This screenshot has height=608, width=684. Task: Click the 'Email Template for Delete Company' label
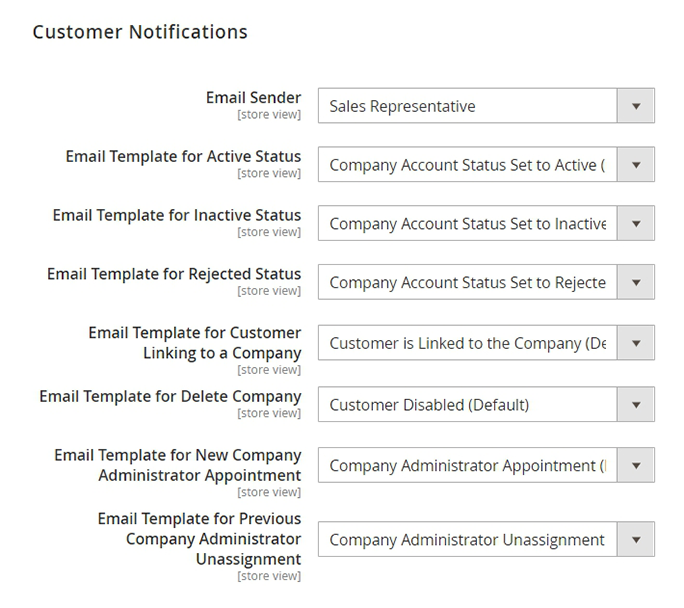pos(170,397)
